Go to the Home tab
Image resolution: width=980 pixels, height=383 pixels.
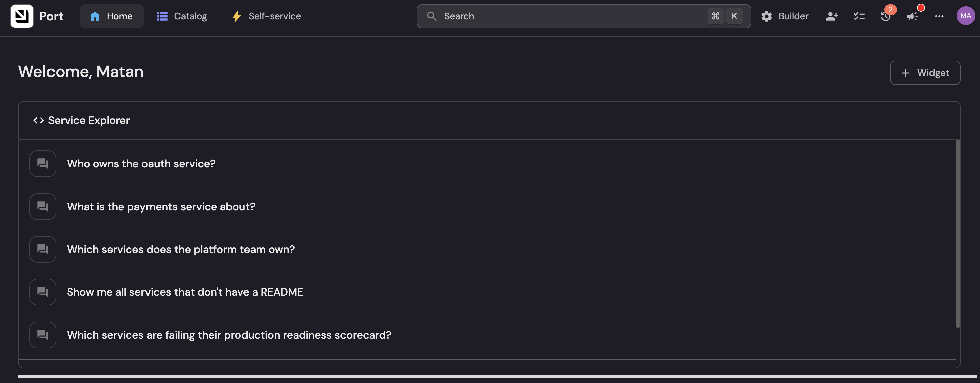pos(111,16)
